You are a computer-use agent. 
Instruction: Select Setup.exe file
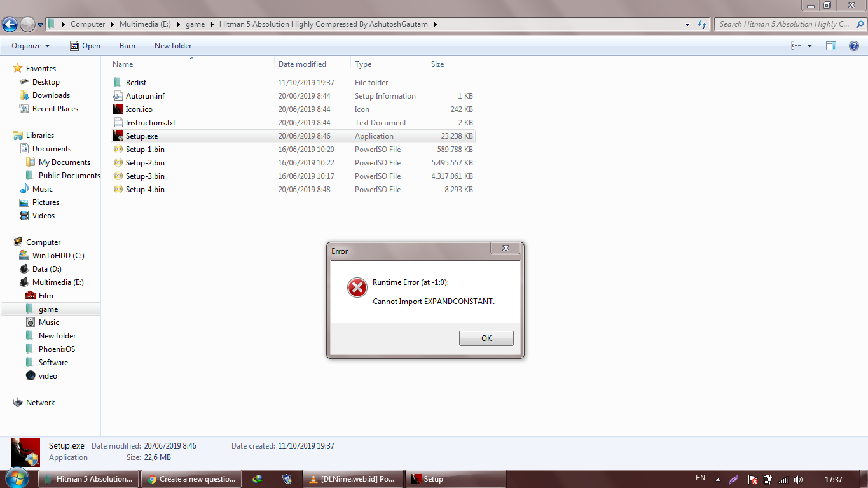click(293, 136)
